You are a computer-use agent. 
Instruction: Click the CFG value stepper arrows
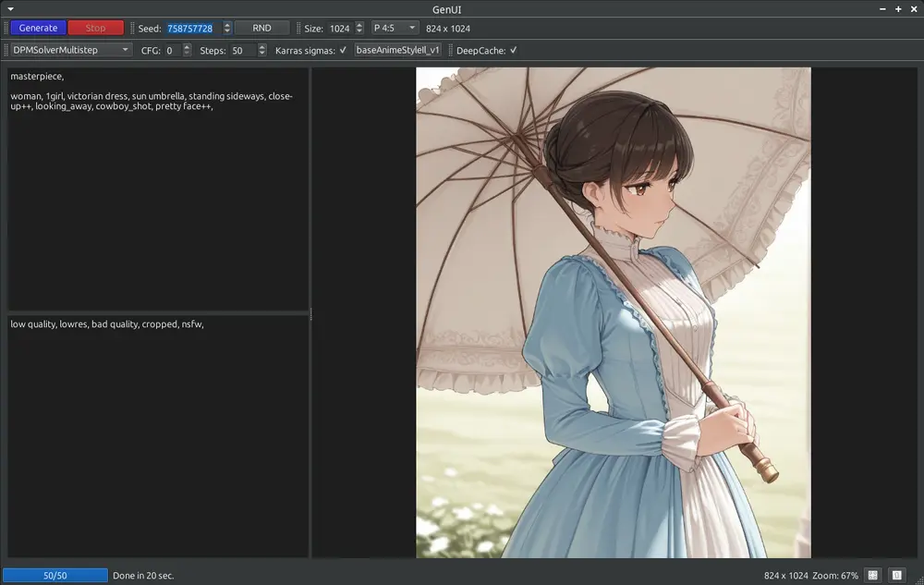click(x=187, y=50)
